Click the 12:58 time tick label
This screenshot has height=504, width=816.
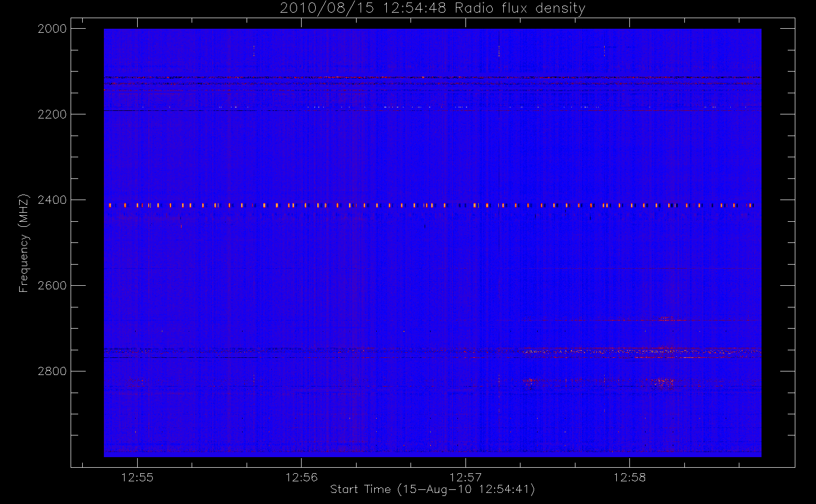629,477
